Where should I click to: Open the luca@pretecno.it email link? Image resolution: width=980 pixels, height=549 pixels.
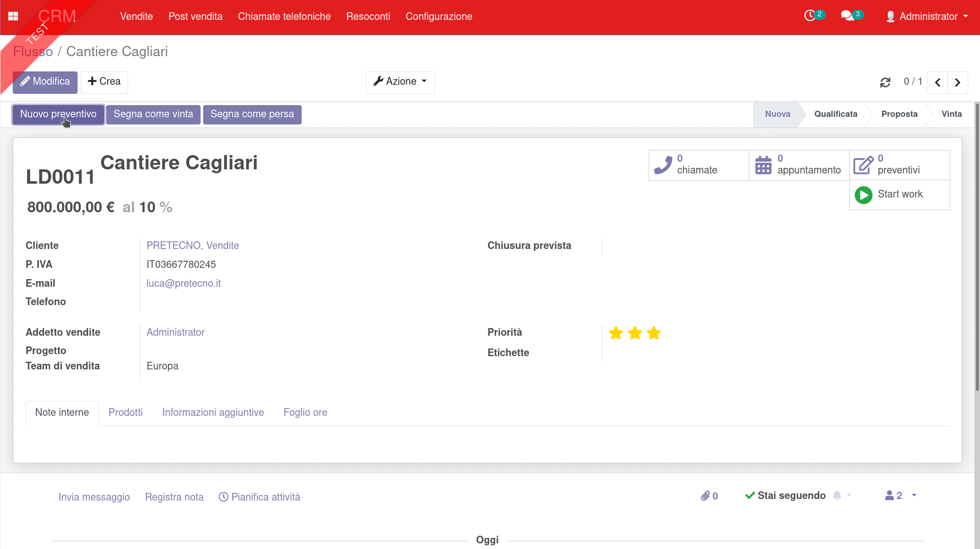tap(183, 283)
